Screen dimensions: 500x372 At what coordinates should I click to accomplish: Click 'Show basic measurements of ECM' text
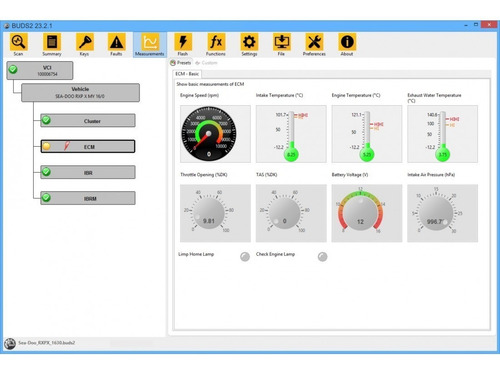(x=210, y=84)
